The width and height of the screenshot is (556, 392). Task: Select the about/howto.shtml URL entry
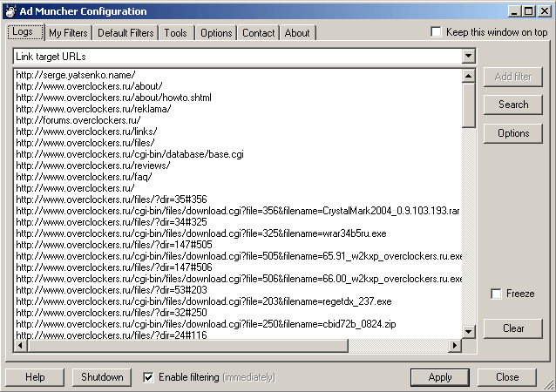pos(113,98)
